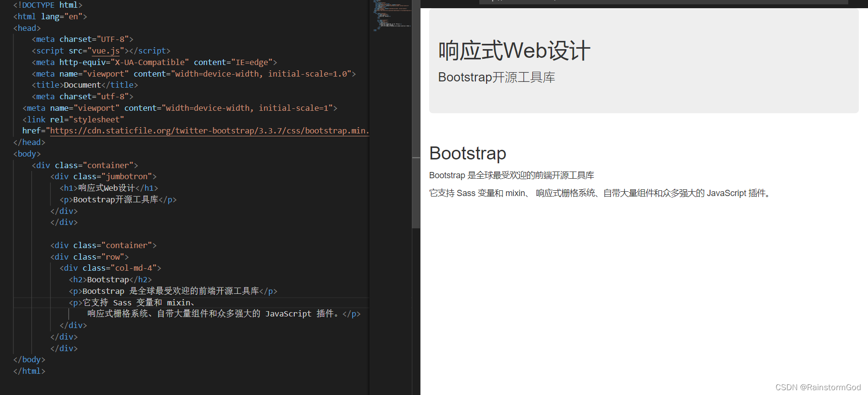
Task: Click the code minimap thumbnail in the editor
Action: pyautogui.click(x=392, y=15)
